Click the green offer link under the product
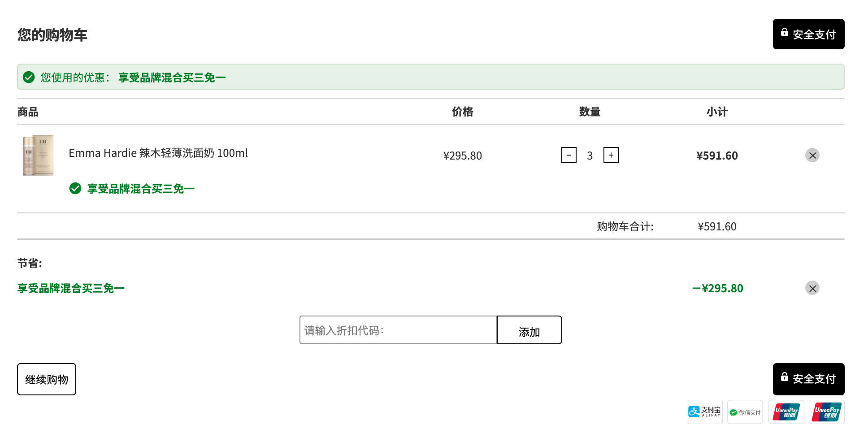The image size is (868, 433). click(141, 189)
